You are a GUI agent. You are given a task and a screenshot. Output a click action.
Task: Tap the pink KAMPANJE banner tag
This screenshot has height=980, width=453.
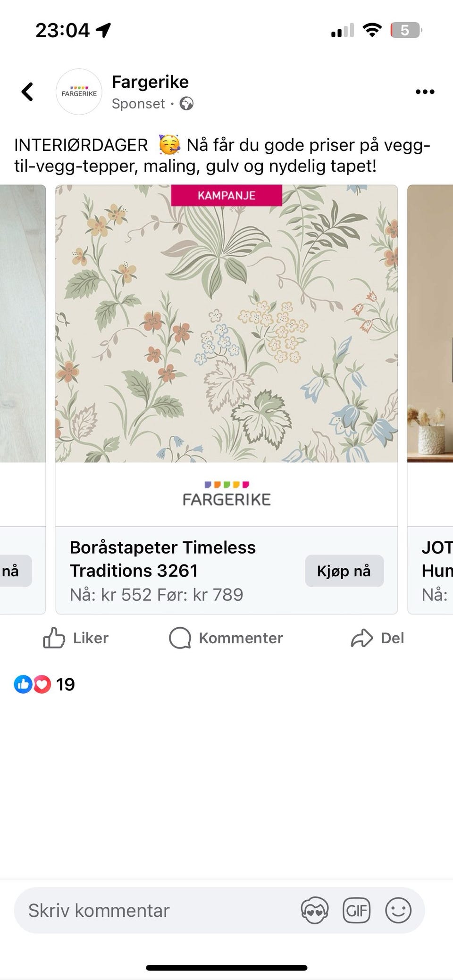226,195
